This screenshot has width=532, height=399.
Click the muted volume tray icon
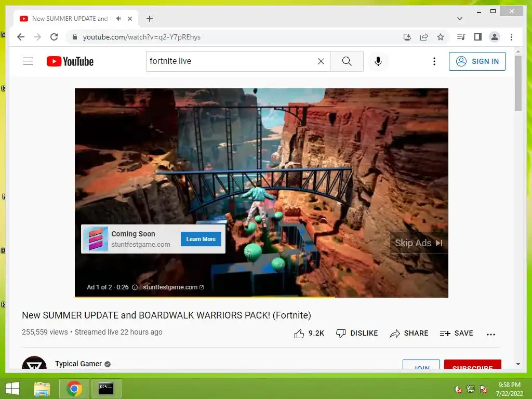(458, 389)
